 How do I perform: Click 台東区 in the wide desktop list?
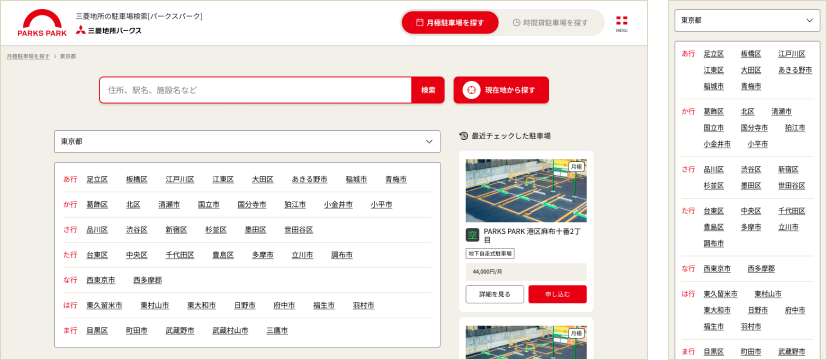[97, 255]
